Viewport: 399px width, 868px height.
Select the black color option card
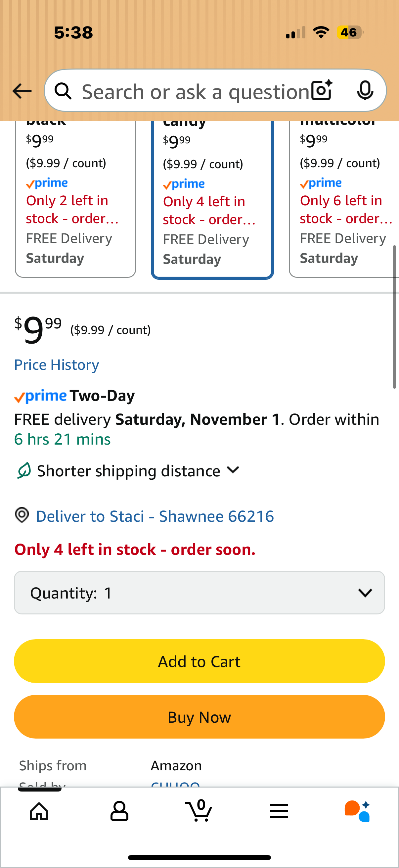point(75,199)
